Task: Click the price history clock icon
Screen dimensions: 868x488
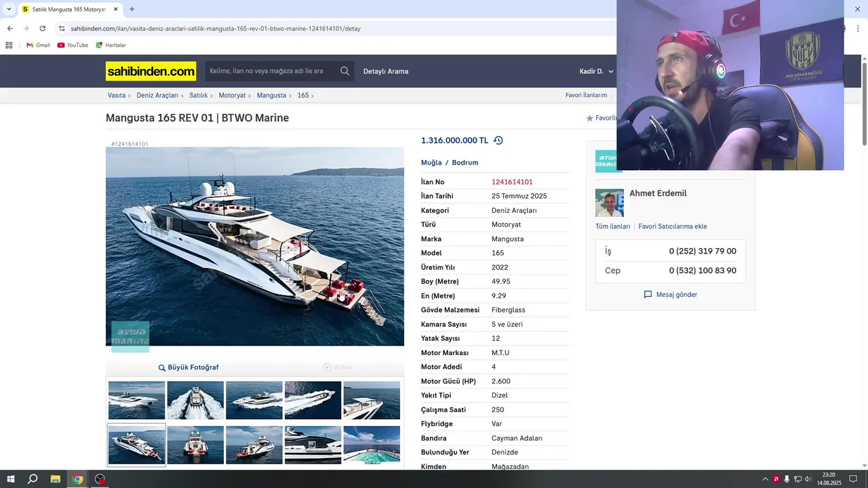Action: pyautogui.click(x=498, y=140)
